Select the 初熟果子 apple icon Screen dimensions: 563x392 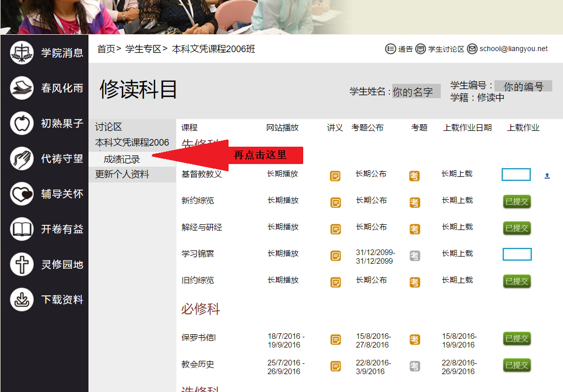(21, 123)
